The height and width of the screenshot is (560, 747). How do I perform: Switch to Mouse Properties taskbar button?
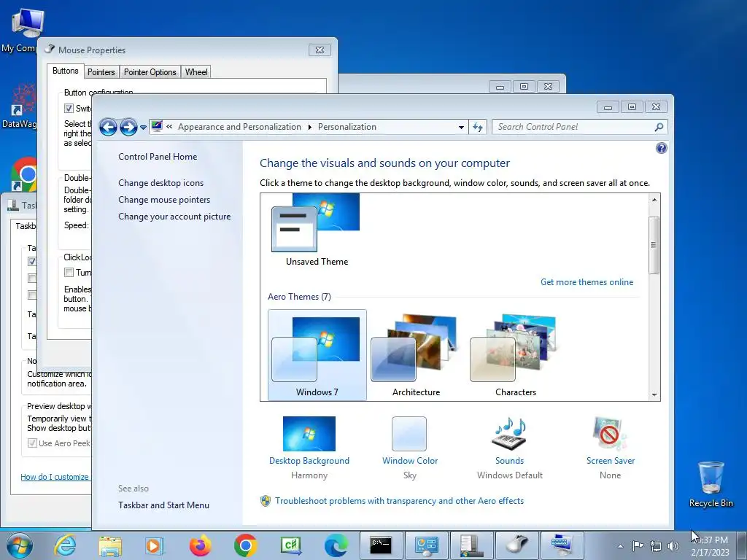[517, 545]
